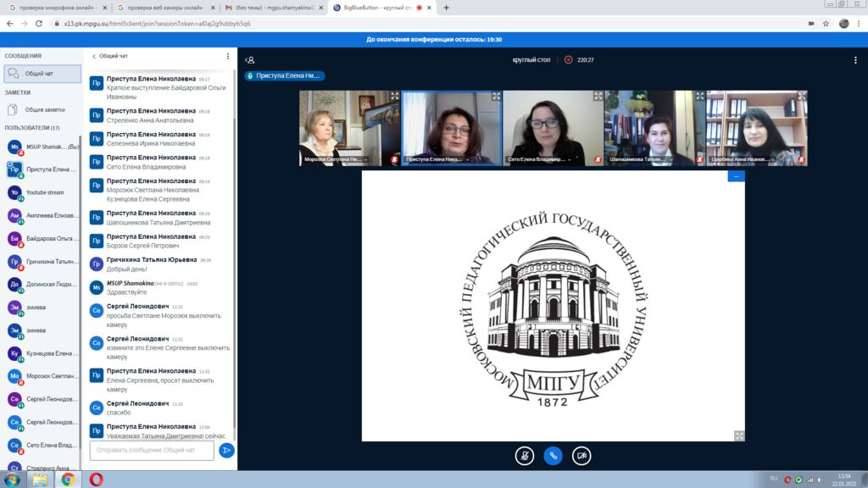Open Шапошникова webcam name dropdown
The width and height of the screenshot is (868, 488).
(670, 158)
